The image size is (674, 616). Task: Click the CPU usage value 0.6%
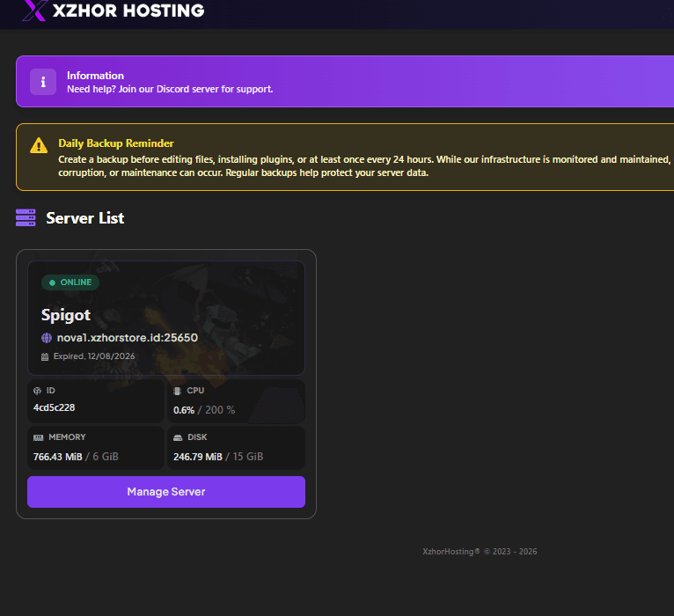pos(184,410)
